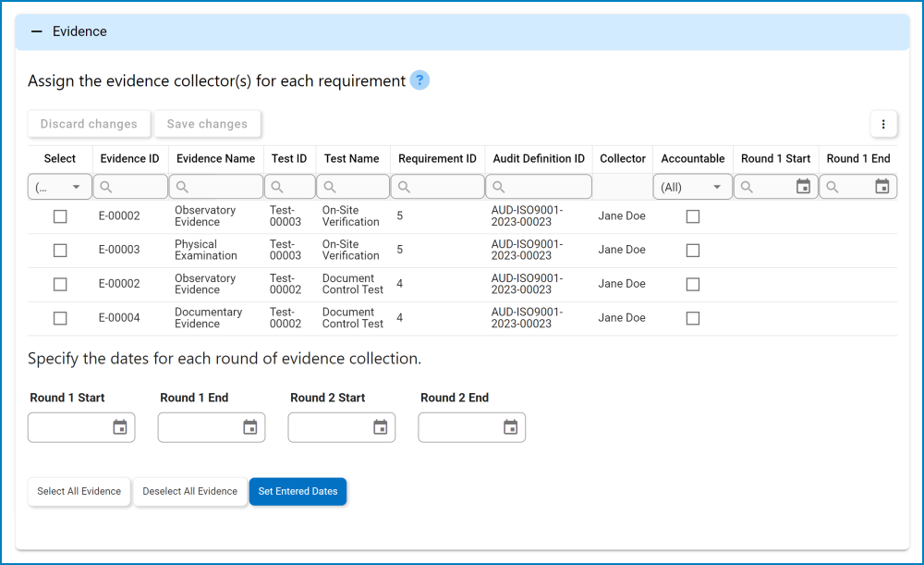
Task: Open the Round 1 End filter calendar picker
Action: pyautogui.click(x=885, y=186)
